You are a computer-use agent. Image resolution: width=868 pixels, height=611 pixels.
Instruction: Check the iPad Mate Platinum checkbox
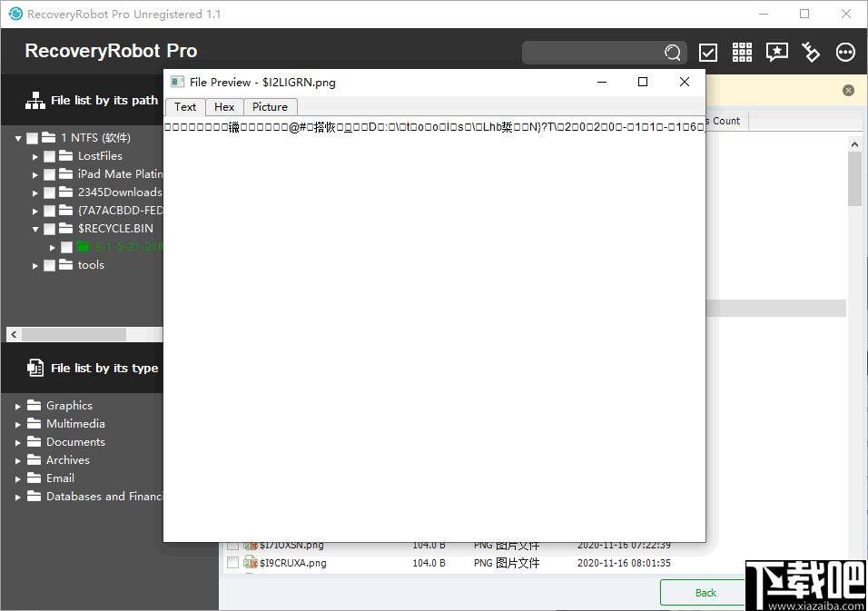(49, 174)
